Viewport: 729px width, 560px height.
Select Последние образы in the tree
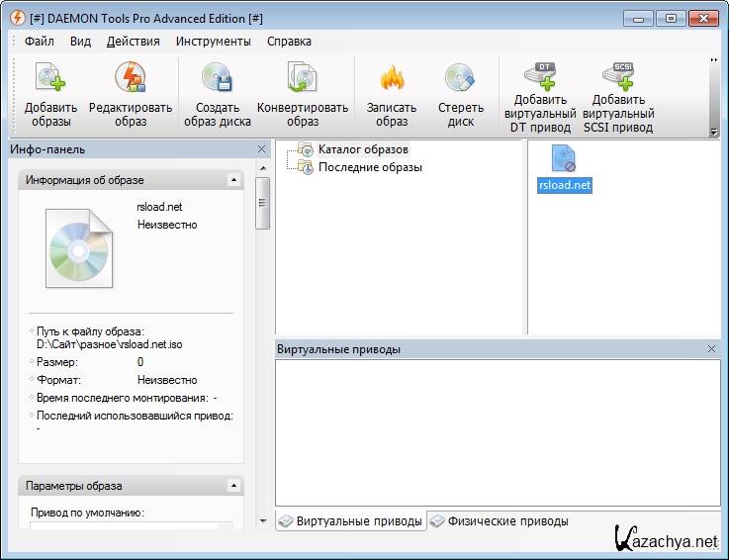point(369,167)
